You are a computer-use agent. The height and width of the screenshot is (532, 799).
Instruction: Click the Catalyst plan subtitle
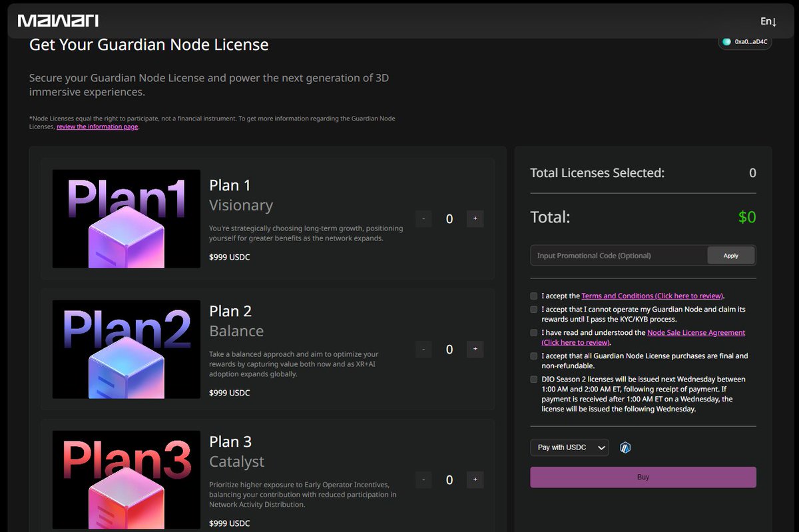pos(237,461)
